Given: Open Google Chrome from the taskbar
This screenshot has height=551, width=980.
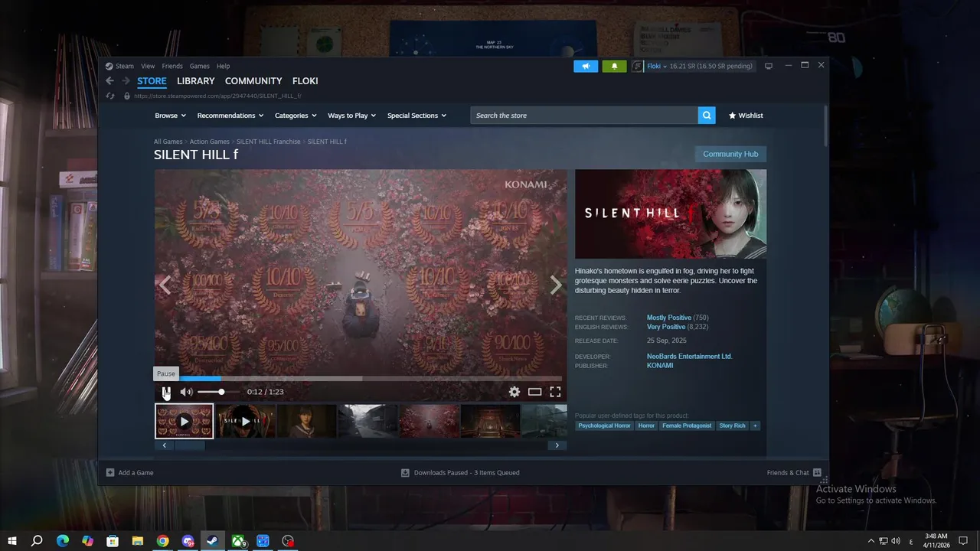Looking at the screenshot, I should pos(162,541).
